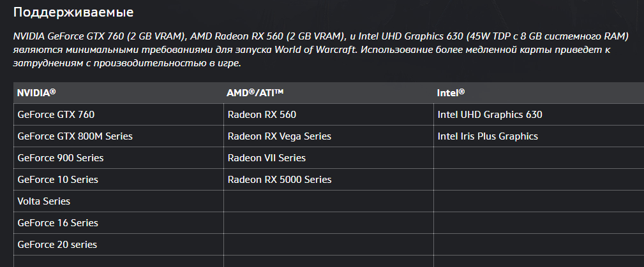Click the Intel UHD Graphics 630 table cell

click(490, 115)
